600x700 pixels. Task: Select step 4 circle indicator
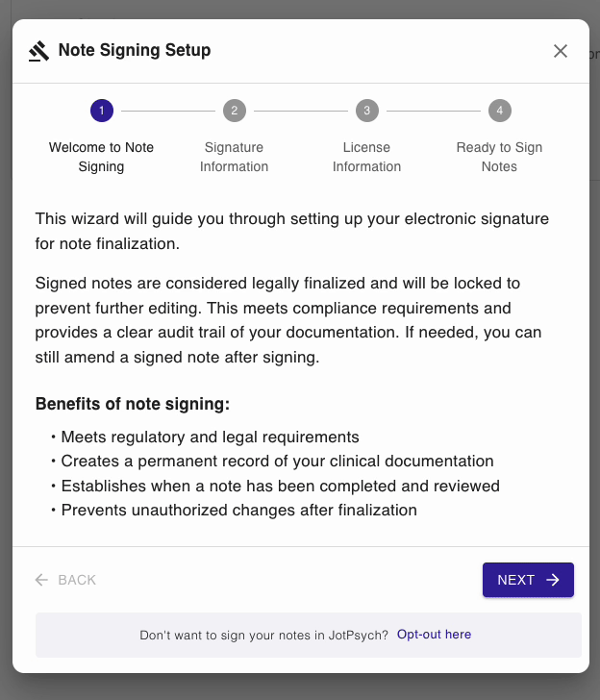point(499,111)
